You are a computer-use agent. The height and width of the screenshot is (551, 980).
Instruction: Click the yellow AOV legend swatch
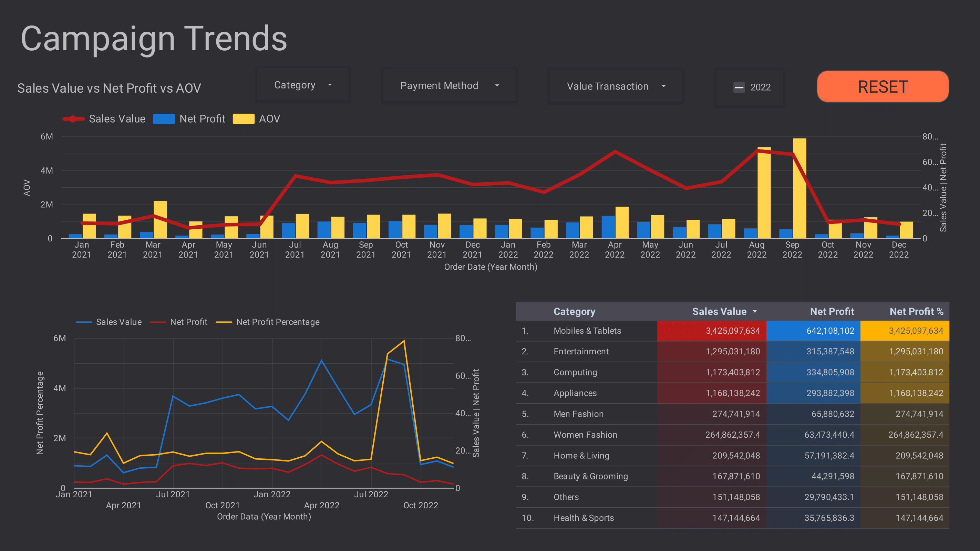[x=244, y=119]
